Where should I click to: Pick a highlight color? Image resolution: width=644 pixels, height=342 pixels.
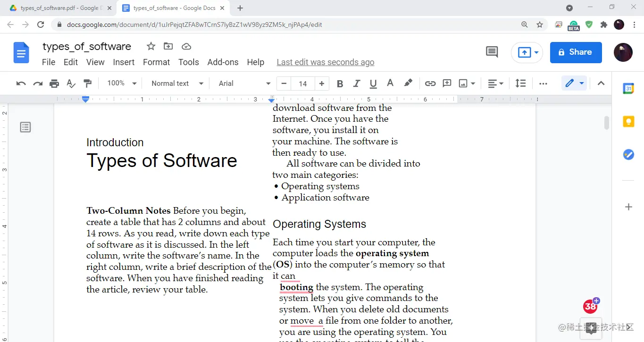click(408, 83)
